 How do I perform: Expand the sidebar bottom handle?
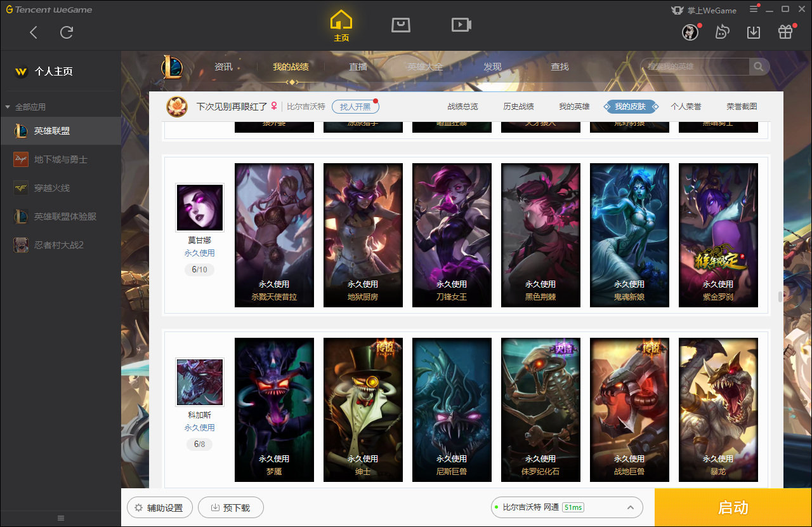[61, 518]
